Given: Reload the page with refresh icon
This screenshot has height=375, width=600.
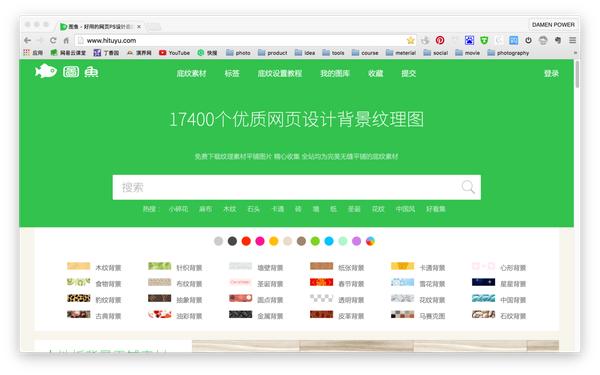Looking at the screenshot, I should [53, 40].
